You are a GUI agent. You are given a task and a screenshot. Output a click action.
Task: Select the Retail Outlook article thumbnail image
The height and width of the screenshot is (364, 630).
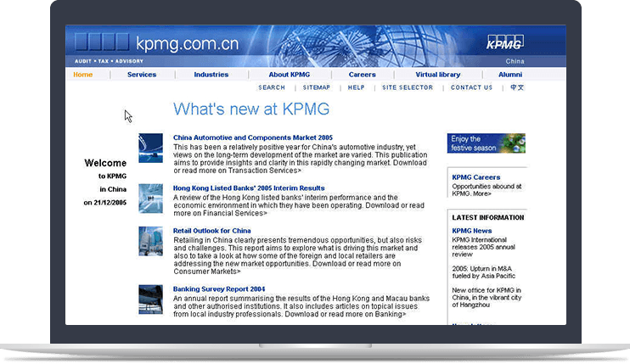[150, 241]
